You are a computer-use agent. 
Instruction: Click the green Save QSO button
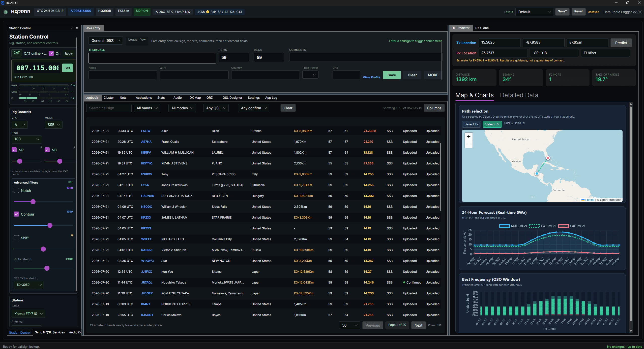392,75
